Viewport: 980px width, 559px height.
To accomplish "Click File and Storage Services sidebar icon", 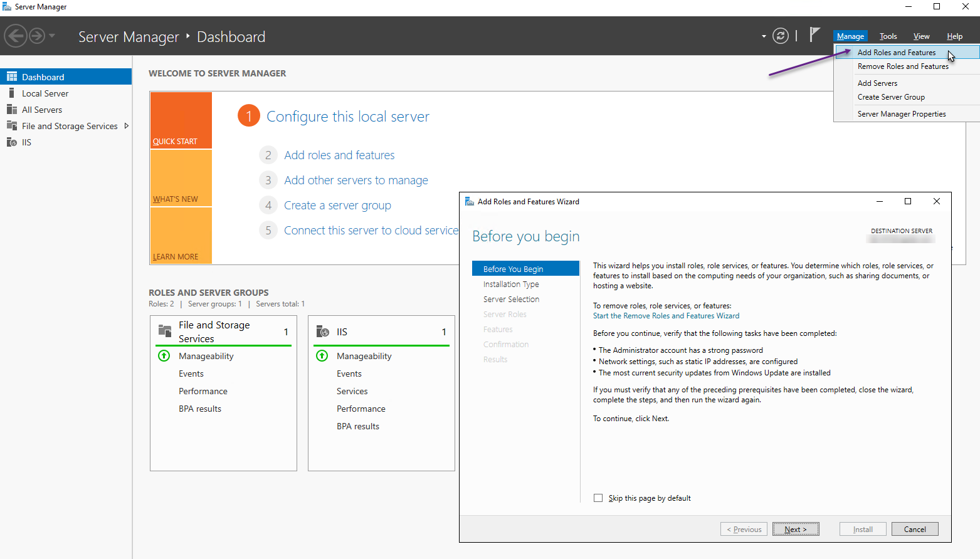I will [12, 125].
